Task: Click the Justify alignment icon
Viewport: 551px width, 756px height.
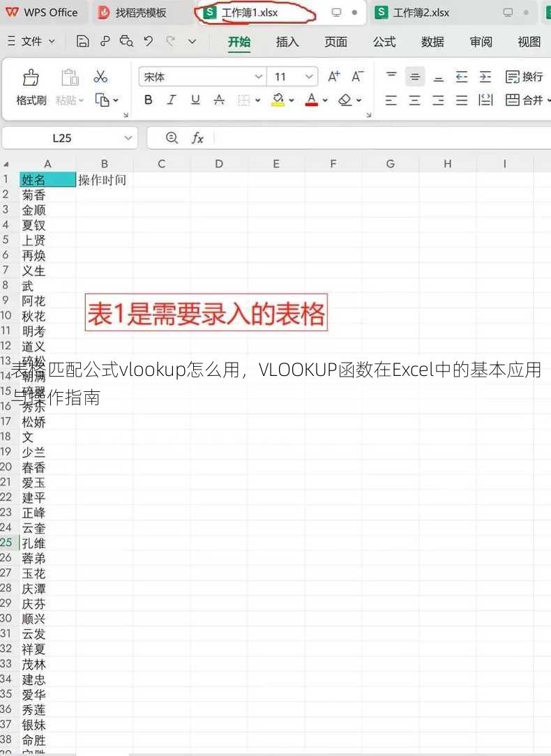Action: point(462,100)
